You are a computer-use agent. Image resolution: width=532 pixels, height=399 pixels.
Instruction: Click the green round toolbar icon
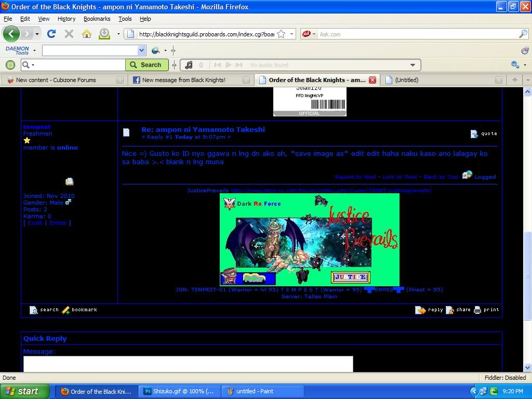(x=10, y=65)
